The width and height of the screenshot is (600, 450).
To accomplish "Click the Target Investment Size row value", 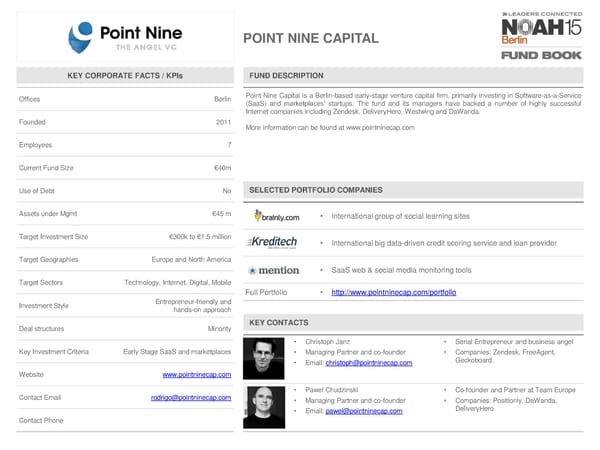I will click(200, 237).
